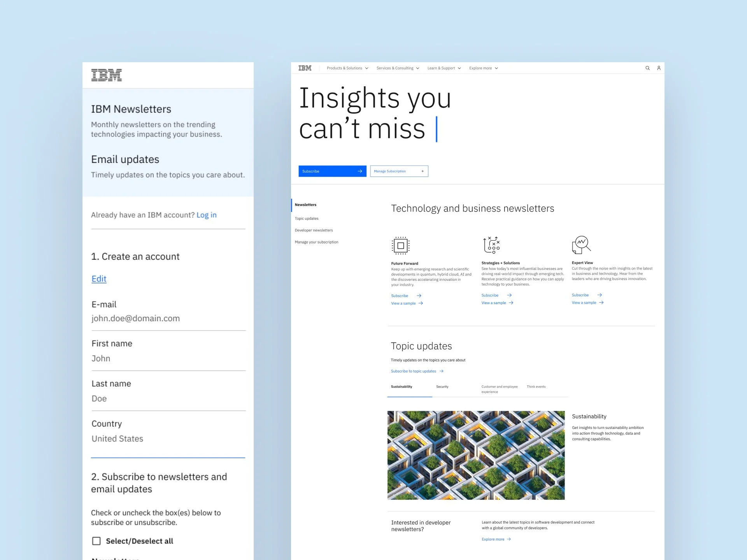Screen dimensions: 747x560
Task: Click the arrow beside Expert View View a sample
Action: (x=601, y=303)
